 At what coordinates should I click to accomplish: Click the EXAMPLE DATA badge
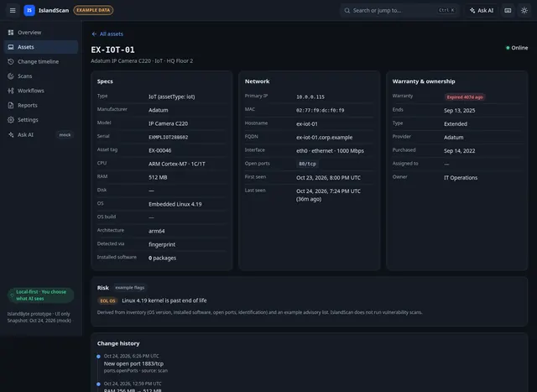pos(93,10)
